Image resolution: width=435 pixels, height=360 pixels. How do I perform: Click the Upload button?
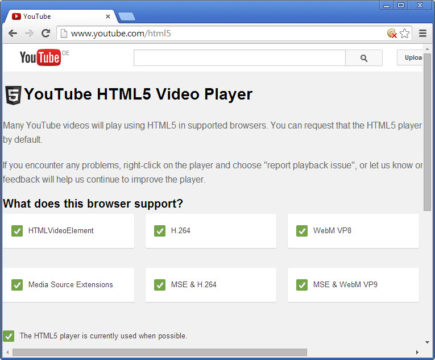(410, 58)
